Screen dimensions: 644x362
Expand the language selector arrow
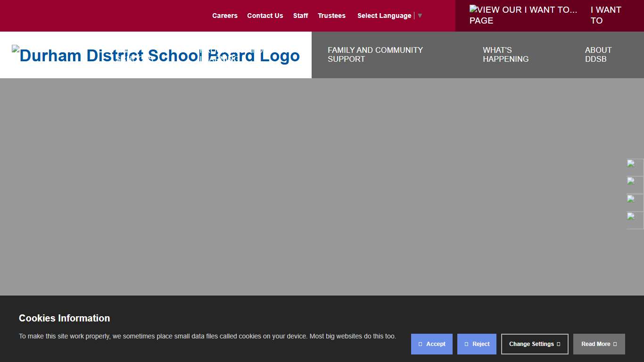point(420,16)
